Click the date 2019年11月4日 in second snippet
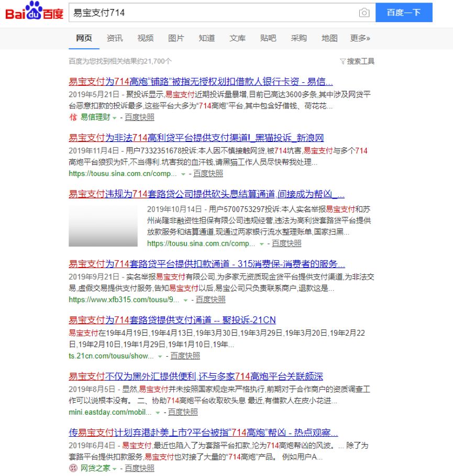 coord(94,151)
